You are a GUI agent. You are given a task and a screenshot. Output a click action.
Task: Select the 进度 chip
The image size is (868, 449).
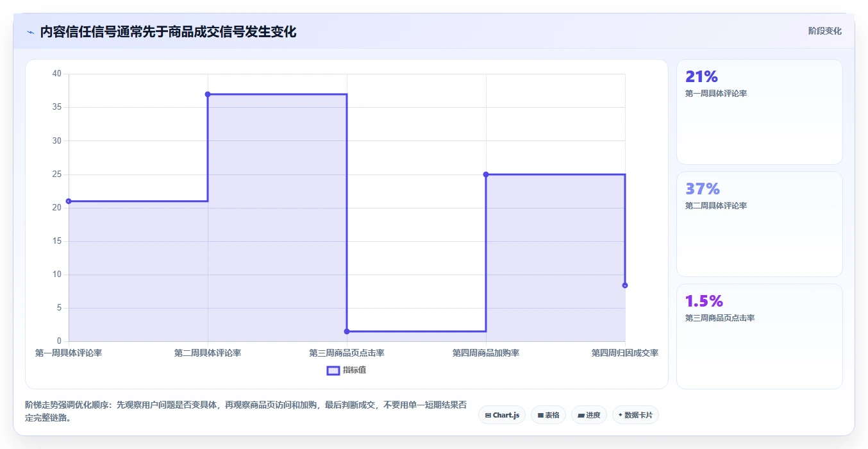(x=588, y=415)
